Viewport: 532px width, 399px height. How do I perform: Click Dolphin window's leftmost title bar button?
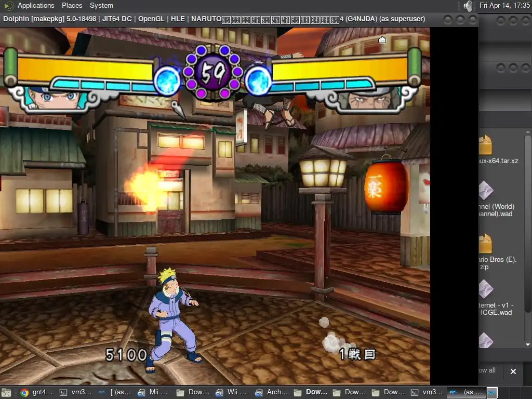448,20
